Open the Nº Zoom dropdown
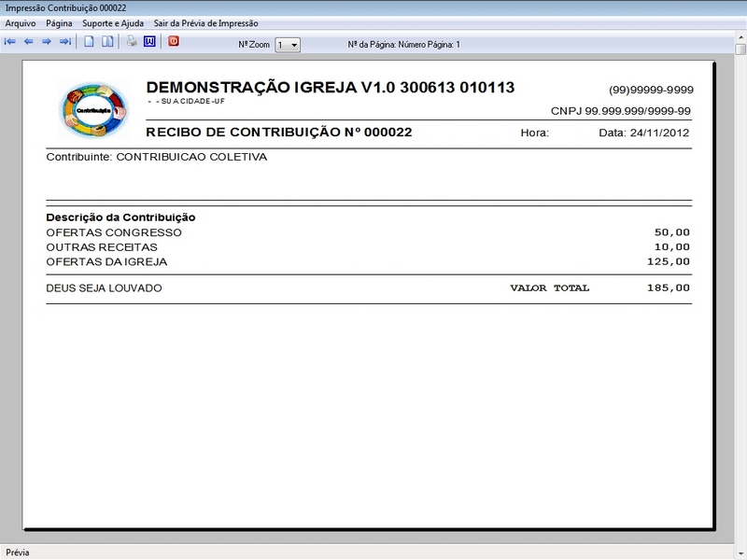This screenshot has height=560, width=747. [288, 45]
